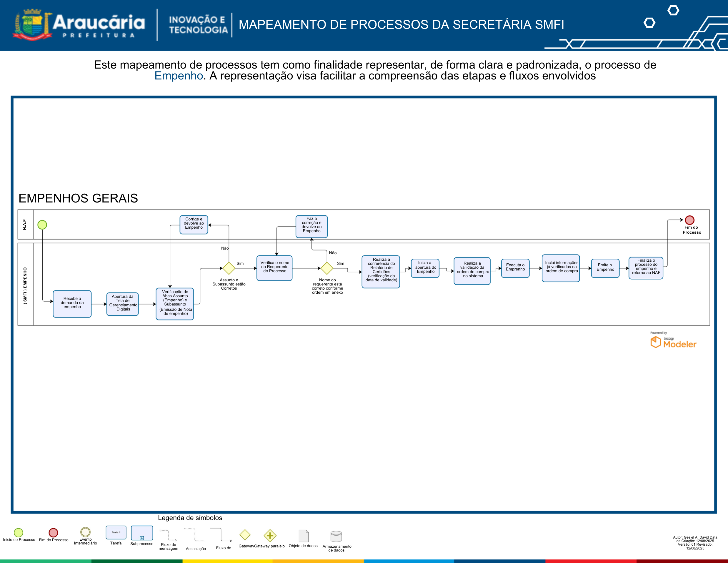Click the Armazenamento de dados legend icon
The width and height of the screenshot is (728, 563).
click(x=336, y=537)
